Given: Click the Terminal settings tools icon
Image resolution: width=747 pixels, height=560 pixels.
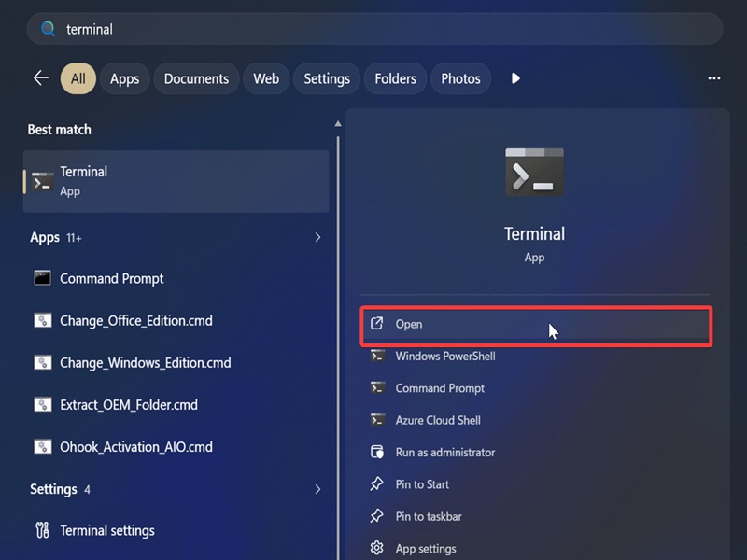Looking at the screenshot, I should click(x=42, y=530).
